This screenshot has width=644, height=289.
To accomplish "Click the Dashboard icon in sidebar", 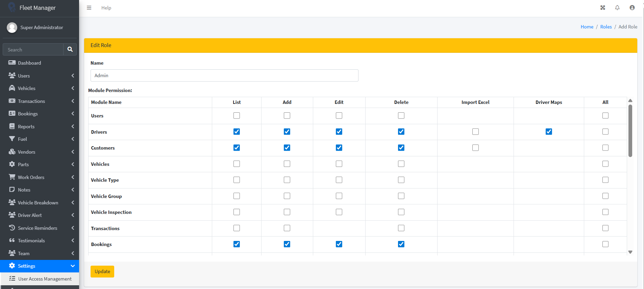I will click(12, 63).
